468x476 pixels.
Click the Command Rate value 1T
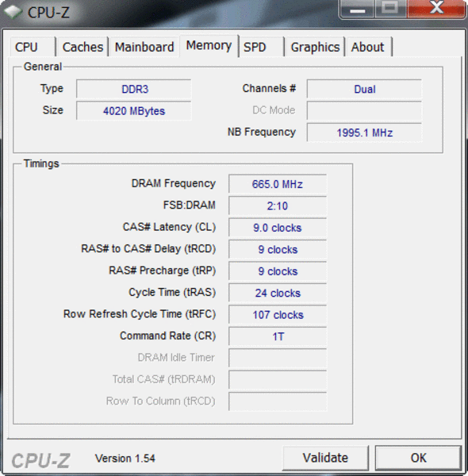(278, 336)
